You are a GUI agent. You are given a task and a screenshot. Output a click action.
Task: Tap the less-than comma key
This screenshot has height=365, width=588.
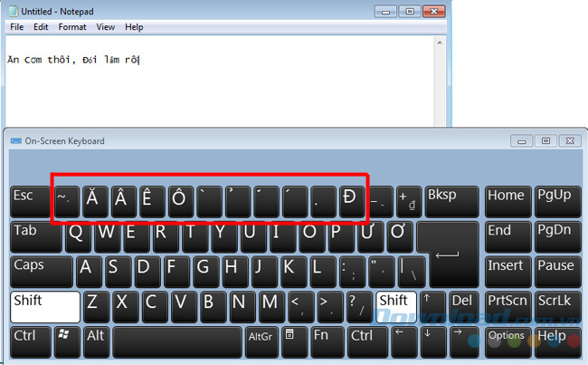(300, 307)
